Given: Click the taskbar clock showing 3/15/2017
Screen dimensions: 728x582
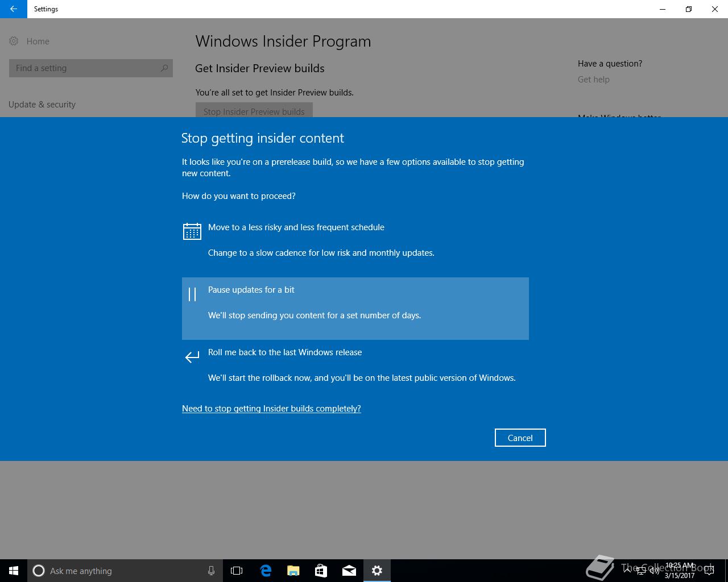Looking at the screenshot, I should coord(680,571).
